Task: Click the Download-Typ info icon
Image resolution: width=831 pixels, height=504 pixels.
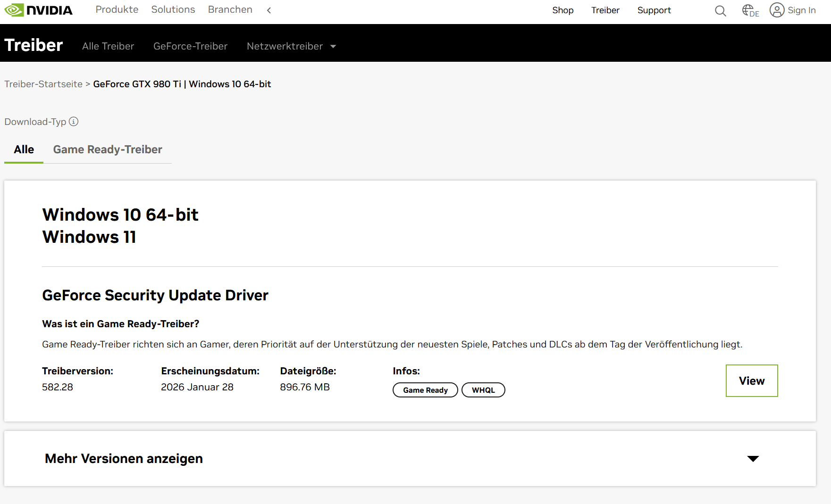Action: (74, 122)
